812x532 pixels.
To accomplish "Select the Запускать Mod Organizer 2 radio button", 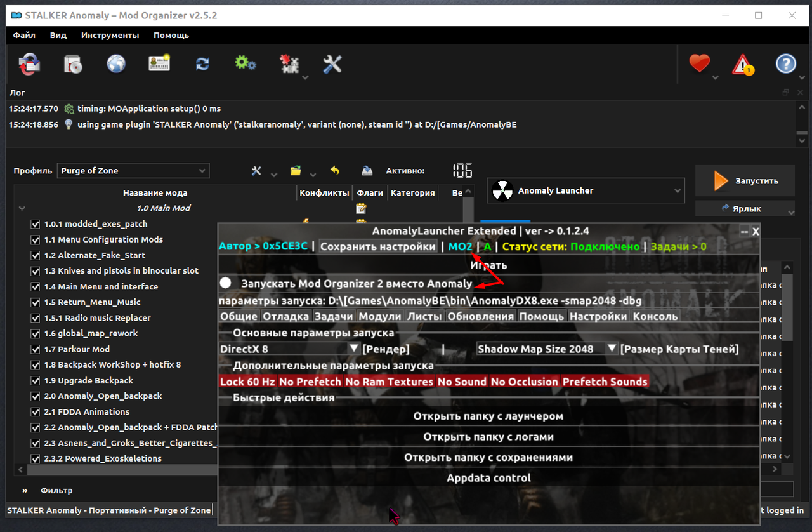I will tap(225, 283).
